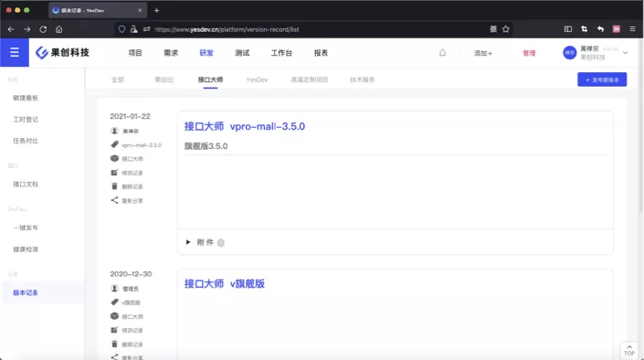The image size is (644, 360).
Task: Click the user avatar circle
Action: [570, 53]
